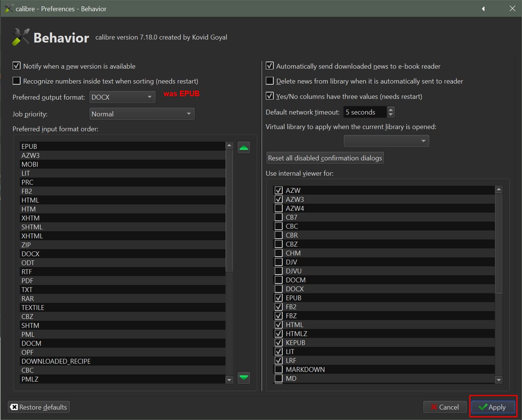Select DOWNLOADED_RECIPE in input format list
The width and height of the screenshot is (522, 420).
pos(123,361)
